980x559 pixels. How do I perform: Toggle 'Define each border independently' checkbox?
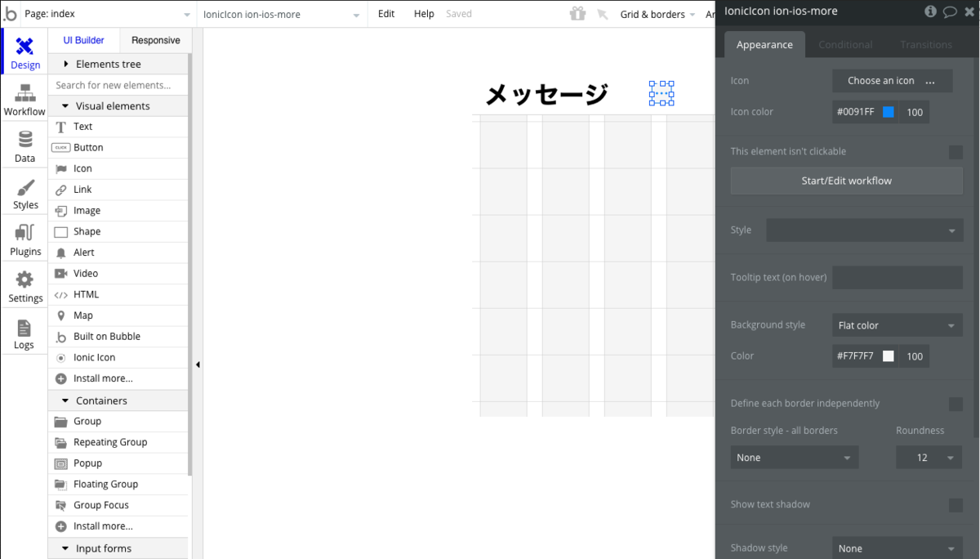(x=955, y=404)
